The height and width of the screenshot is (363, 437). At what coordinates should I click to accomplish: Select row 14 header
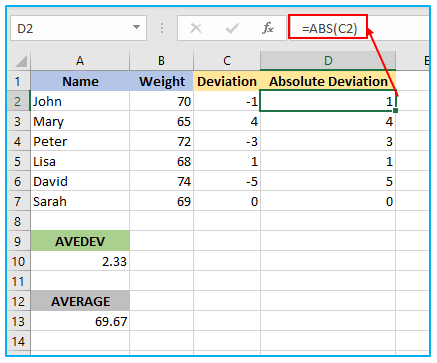[18, 341]
